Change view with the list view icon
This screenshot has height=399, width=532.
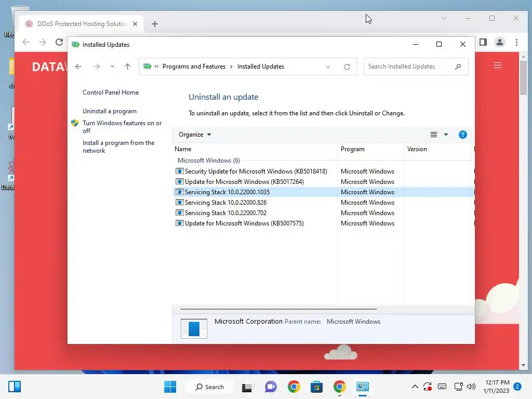tap(434, 135)
